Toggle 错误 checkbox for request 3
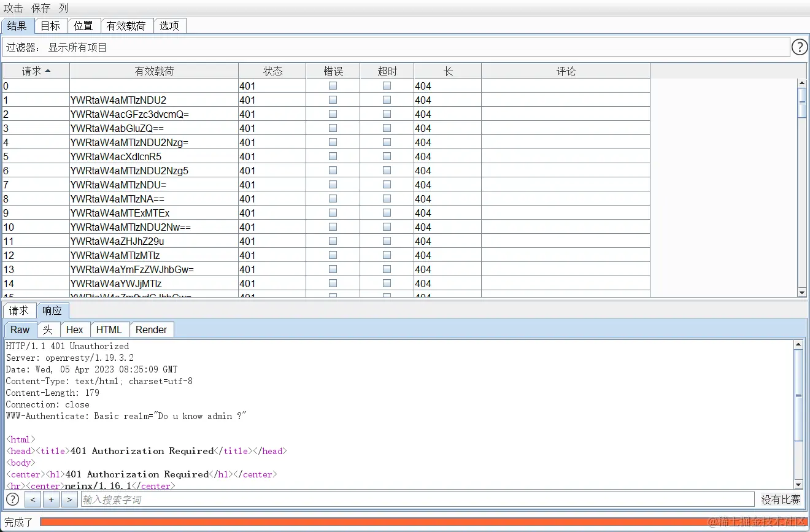Image resolution: width=810 pixels, height=532 pixels. [333, 128]
